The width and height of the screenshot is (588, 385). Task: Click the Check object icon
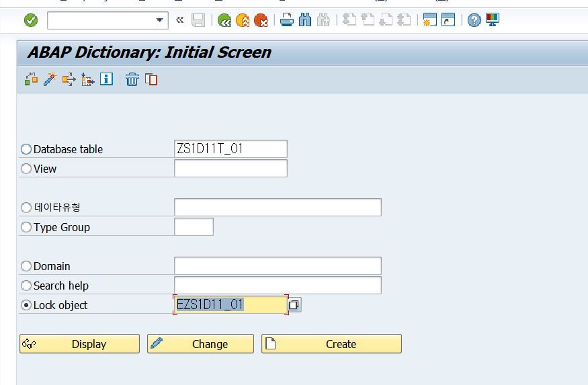[31, 79]
